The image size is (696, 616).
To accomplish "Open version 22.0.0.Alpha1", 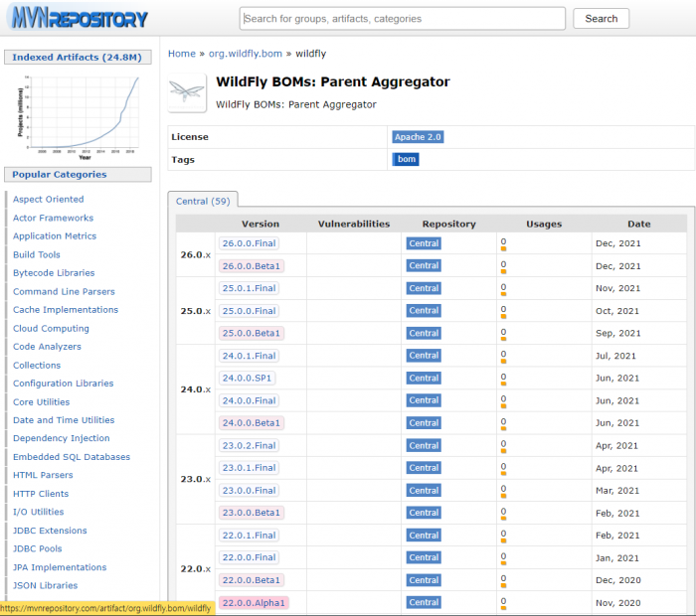I will click(254, 603).
